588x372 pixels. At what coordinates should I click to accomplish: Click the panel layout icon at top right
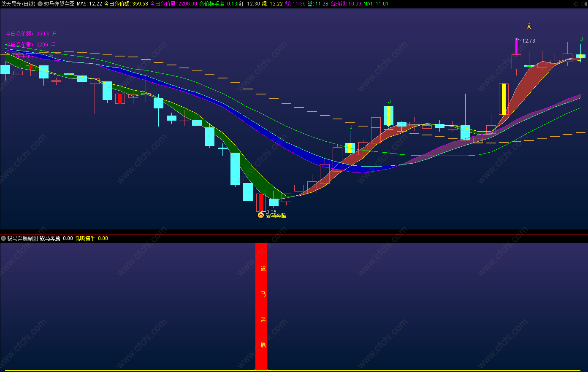(584, 4)
